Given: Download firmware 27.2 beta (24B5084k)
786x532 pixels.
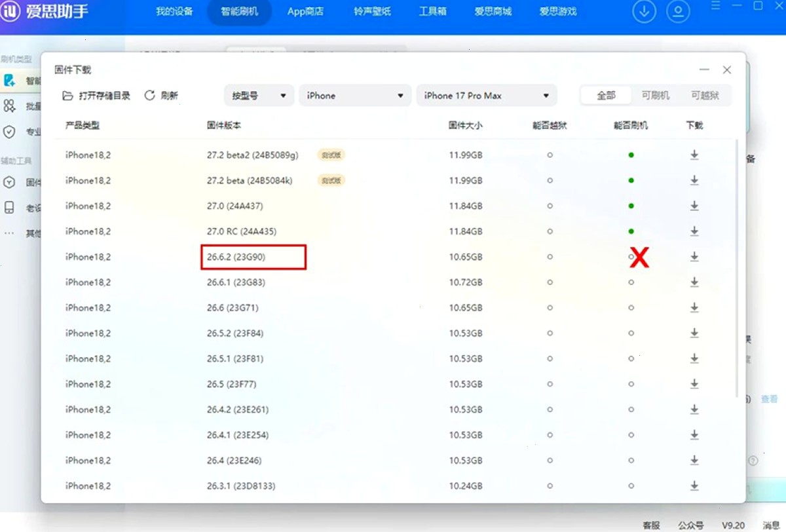Looking at the screenshot, I should click(x=694, y=180).
